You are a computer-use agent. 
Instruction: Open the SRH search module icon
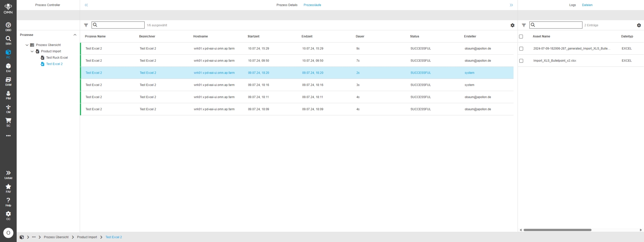8,40
